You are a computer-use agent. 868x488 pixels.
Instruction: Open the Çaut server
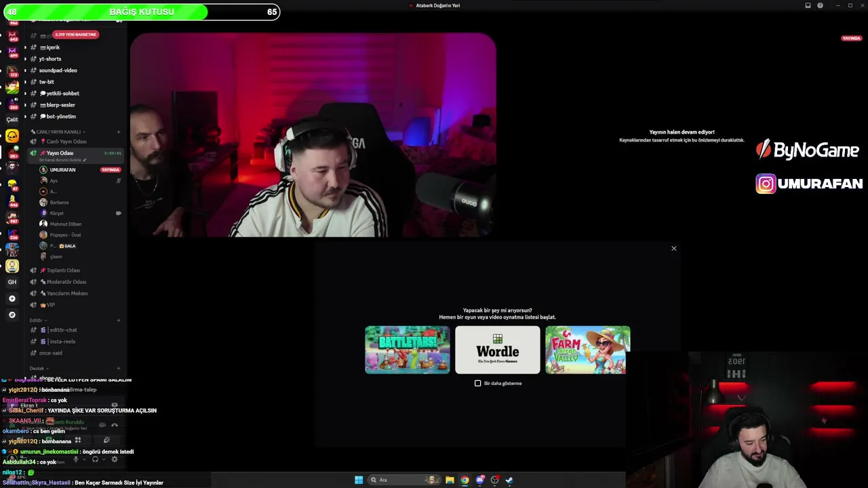click(12, 119)
